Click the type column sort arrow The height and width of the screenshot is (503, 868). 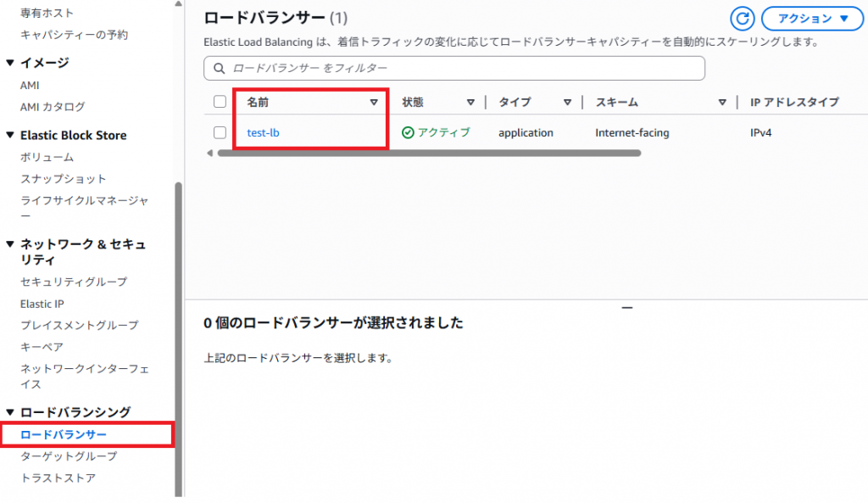(x=567, y=103)
